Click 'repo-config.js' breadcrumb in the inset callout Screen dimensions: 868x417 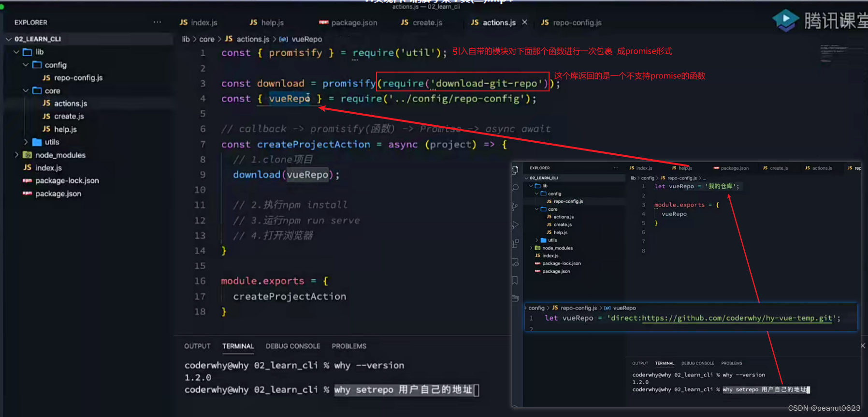tap(579, 308)
